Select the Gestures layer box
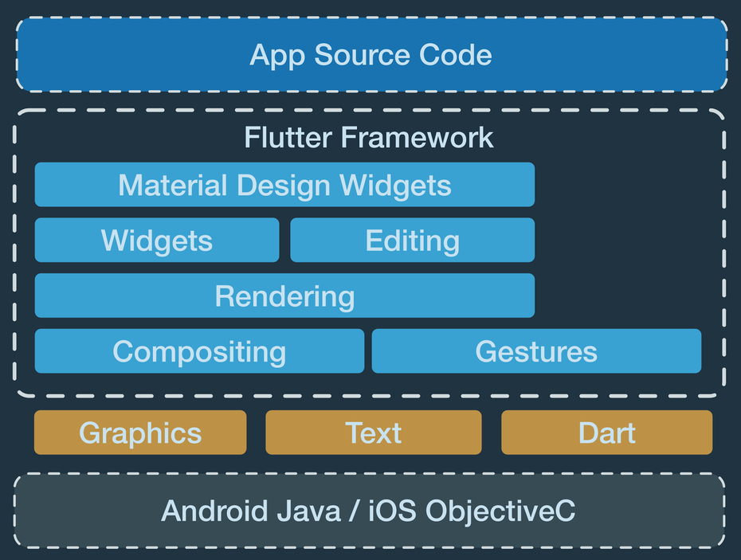The image size is (741, 560). tap(536, 351)
